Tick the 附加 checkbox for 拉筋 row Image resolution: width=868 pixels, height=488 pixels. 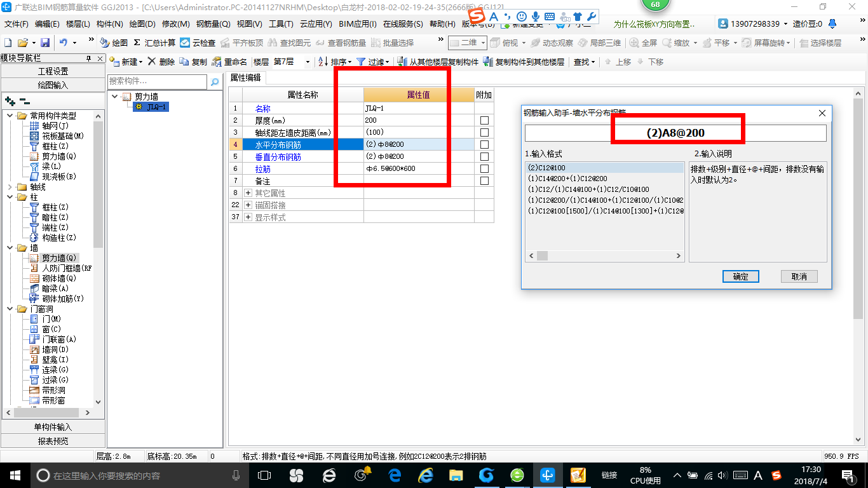(484, 168)
